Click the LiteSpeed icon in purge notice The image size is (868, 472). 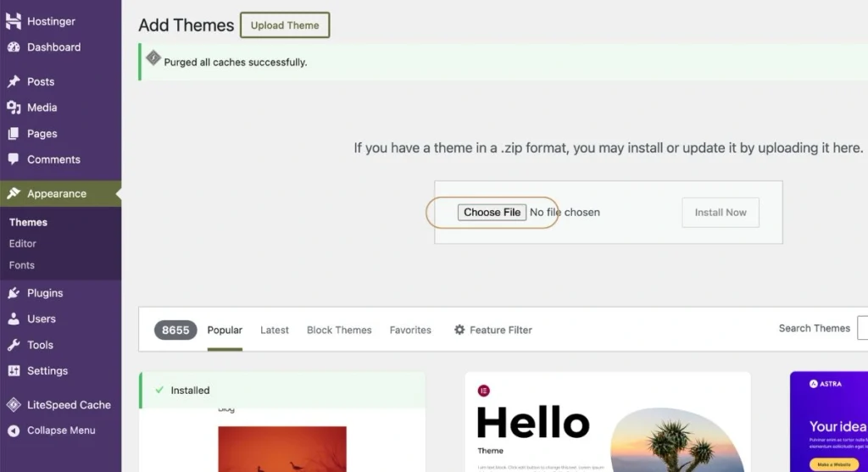[153, 58]
